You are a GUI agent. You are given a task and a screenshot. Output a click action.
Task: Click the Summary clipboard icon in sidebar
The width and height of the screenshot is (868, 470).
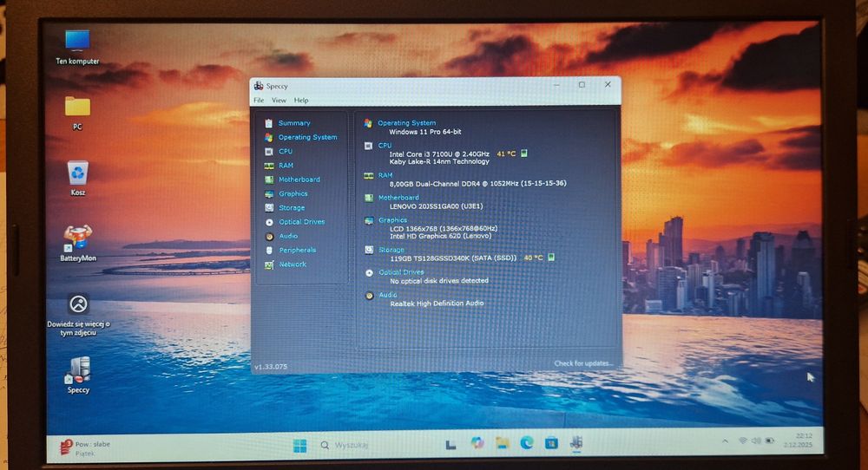click(x=268, y=123)
